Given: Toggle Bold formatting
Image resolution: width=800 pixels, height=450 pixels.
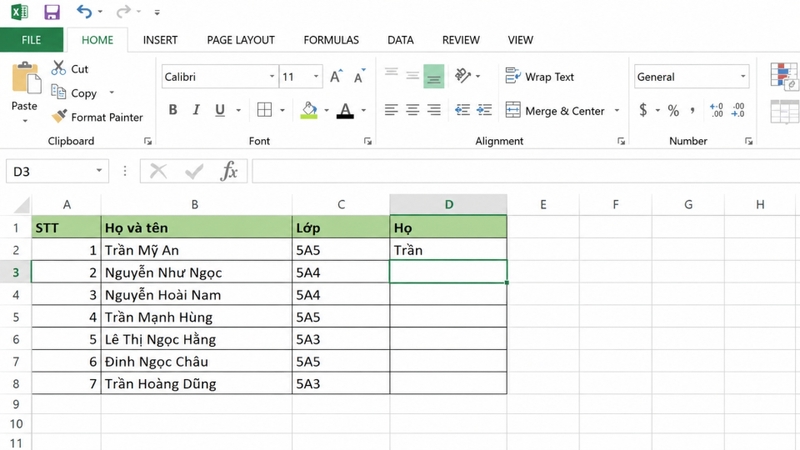Looking at the screenshot, I should (x=173, y=110).
